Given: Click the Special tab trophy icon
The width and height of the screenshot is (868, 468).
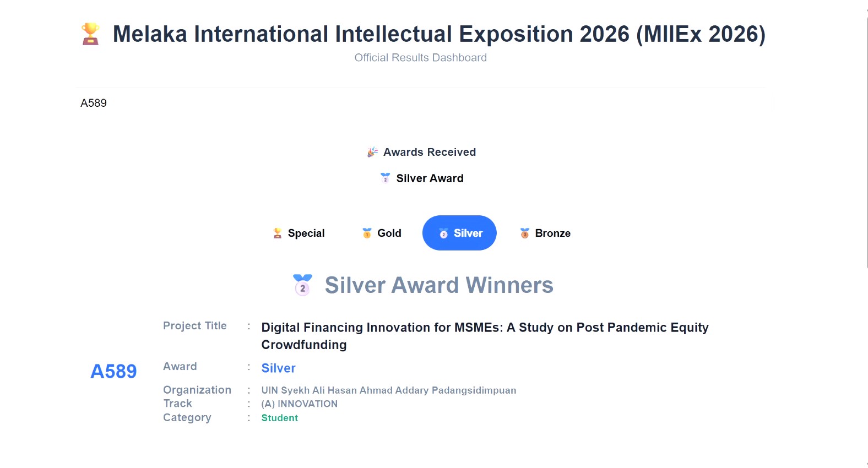Looking at the screenshot, I should pyautogui.click(x=278, y=233).
